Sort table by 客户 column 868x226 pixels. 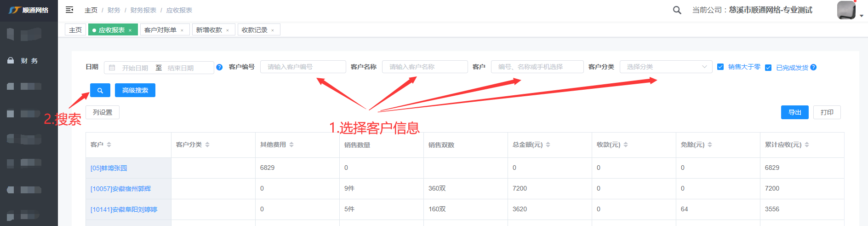(x=109, y=145)
